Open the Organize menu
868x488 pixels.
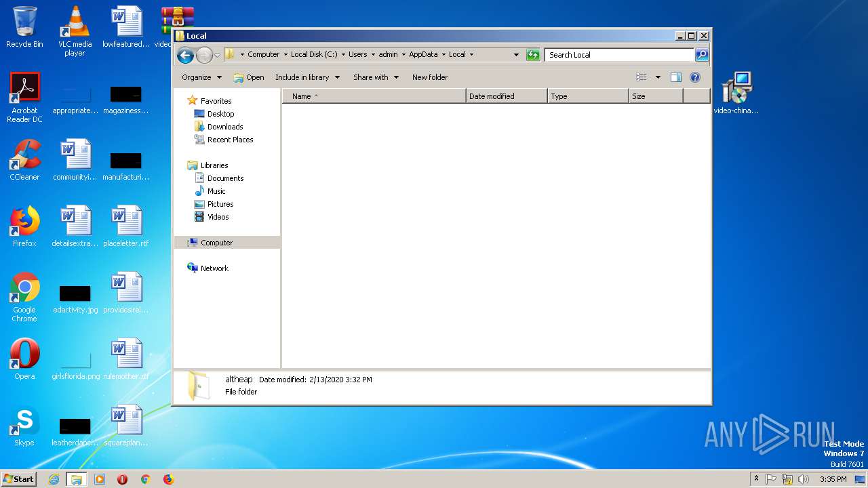[201, 77]
